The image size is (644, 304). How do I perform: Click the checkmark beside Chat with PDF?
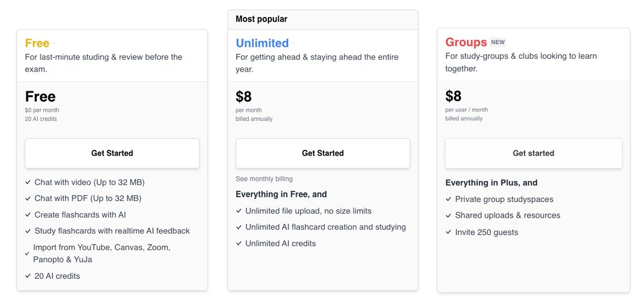coord(28,199)
